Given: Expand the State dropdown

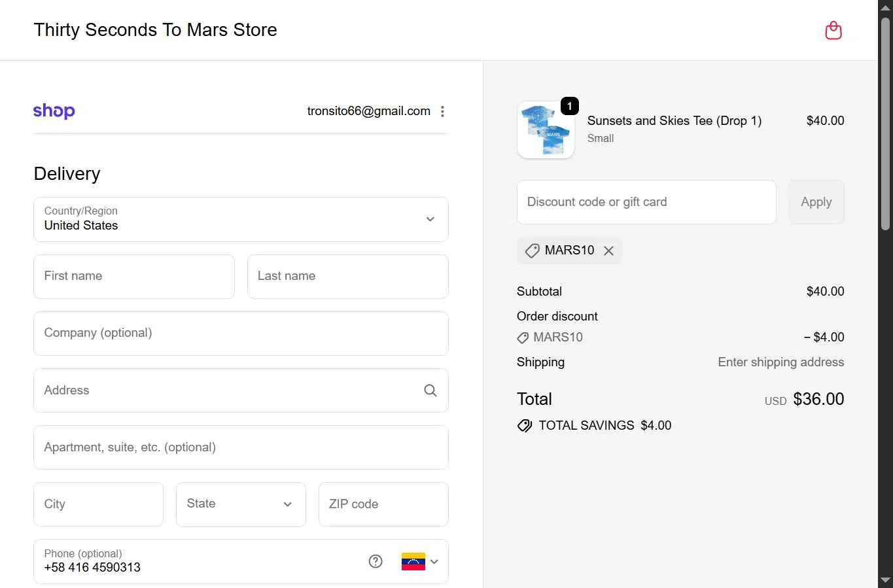Looking at the screenshot, I should pos(241,504).
